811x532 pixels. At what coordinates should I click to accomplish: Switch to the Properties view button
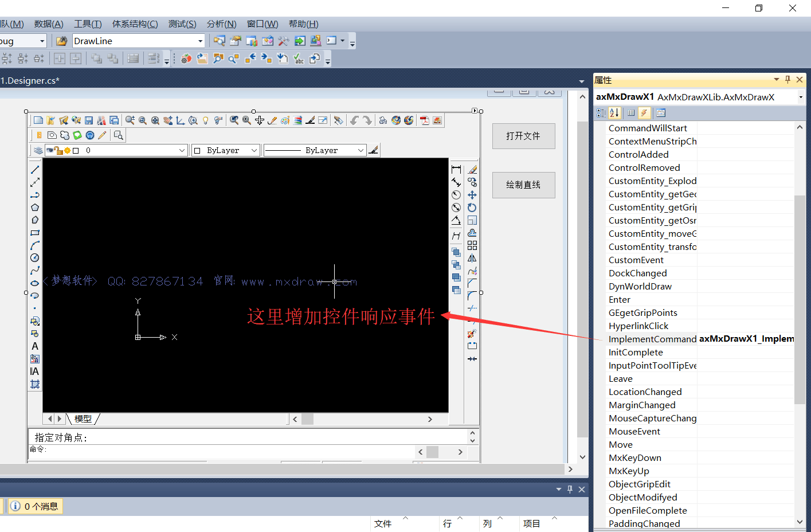tap(631, 113)
